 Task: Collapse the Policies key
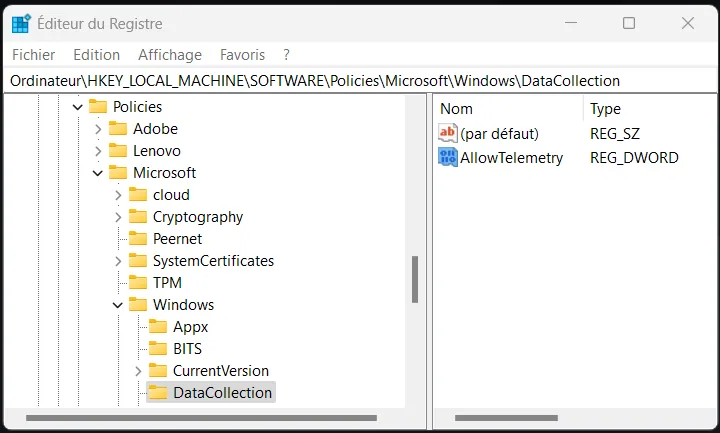tap(78, 107)
